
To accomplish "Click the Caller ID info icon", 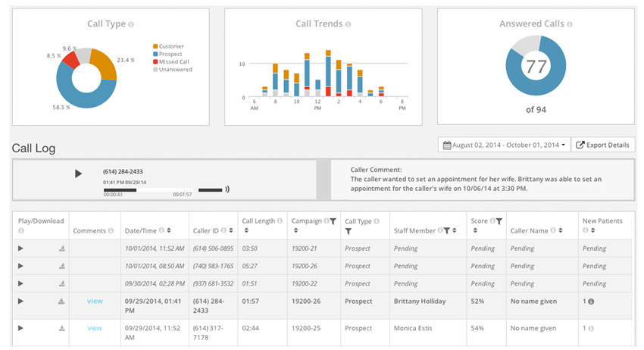I will coord(224,230).
